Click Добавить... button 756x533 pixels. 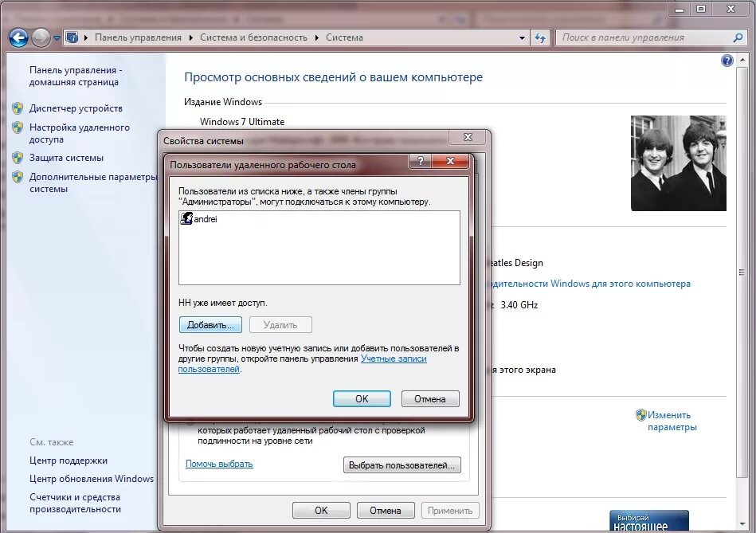(x=210, y=324)
